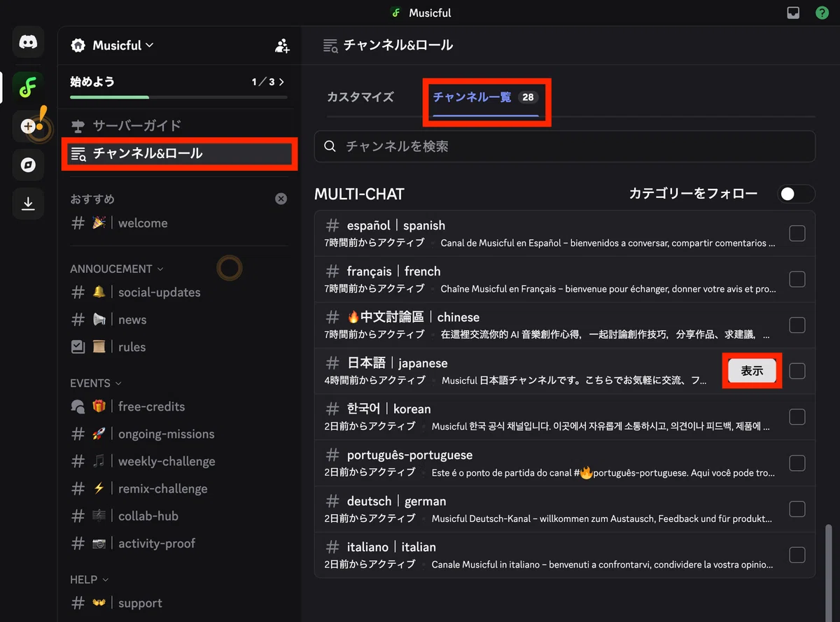This screenshot has width=840, height=622.
Task: Click the invite people icon
Action: pyautogui.click(x=282, y=46)
